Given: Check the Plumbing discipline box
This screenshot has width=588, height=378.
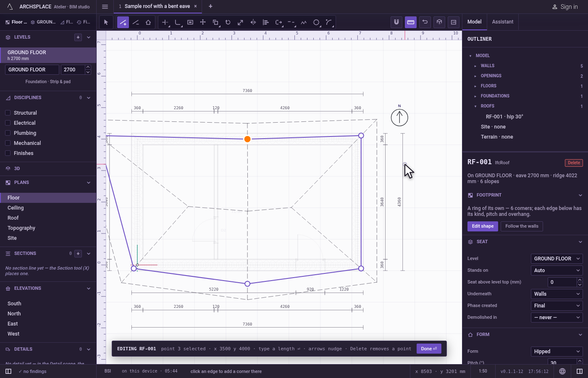Looking at the screenshot, I should pyautogui.click(x=8, y=133).
